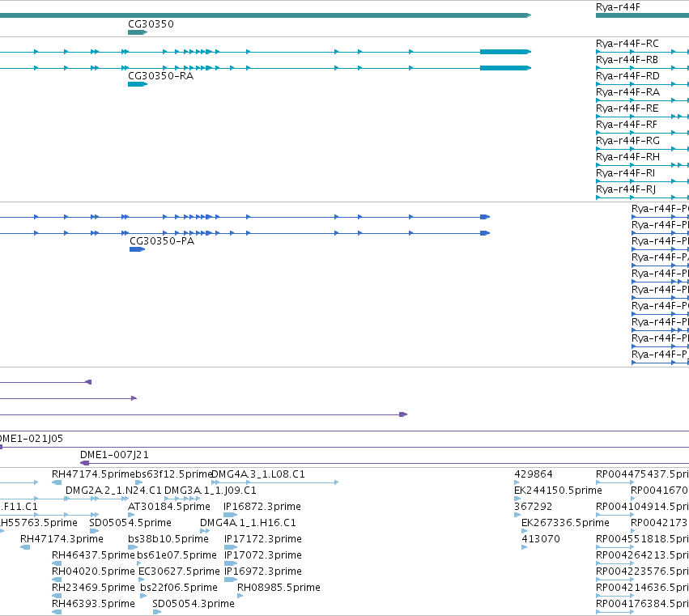Select the CG30350-RA transcript label

click(x=161, y=76)
